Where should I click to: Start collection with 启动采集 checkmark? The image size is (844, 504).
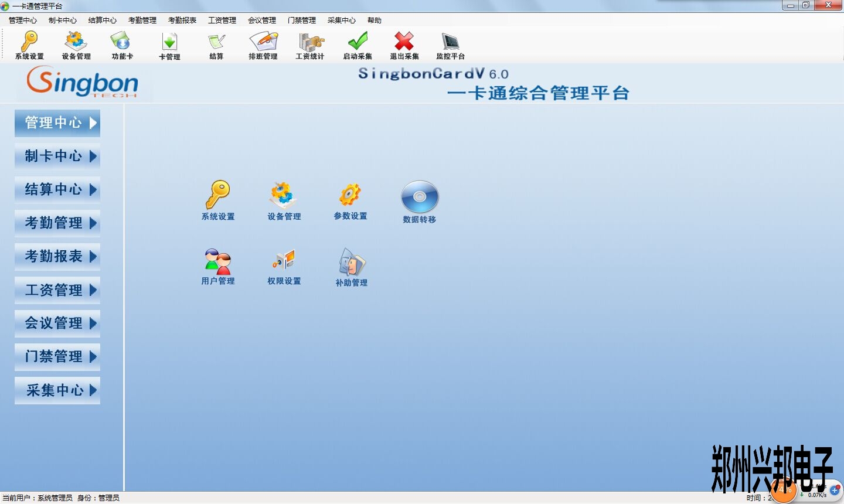[358, 45]
